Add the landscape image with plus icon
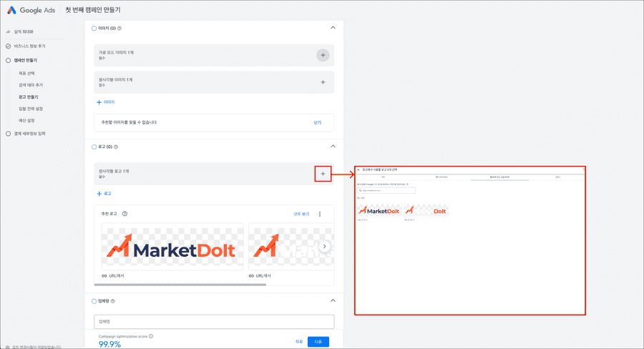This screenshot has width=644, height=349. point(323,55)
